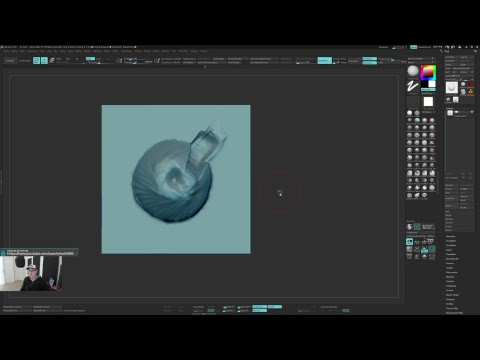This screenshot has width=480, height=360.
Task: Open the stroke type selector icon
Action: [413, 87]
